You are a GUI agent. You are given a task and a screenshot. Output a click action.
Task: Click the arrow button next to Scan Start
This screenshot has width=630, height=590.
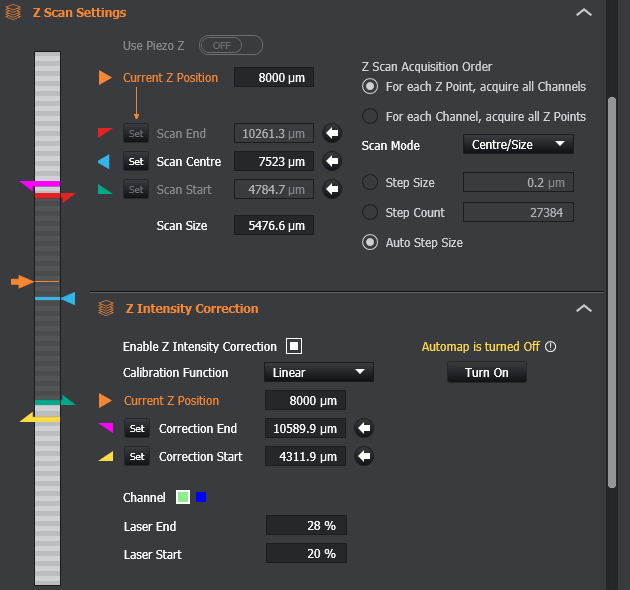pos(332,189)
